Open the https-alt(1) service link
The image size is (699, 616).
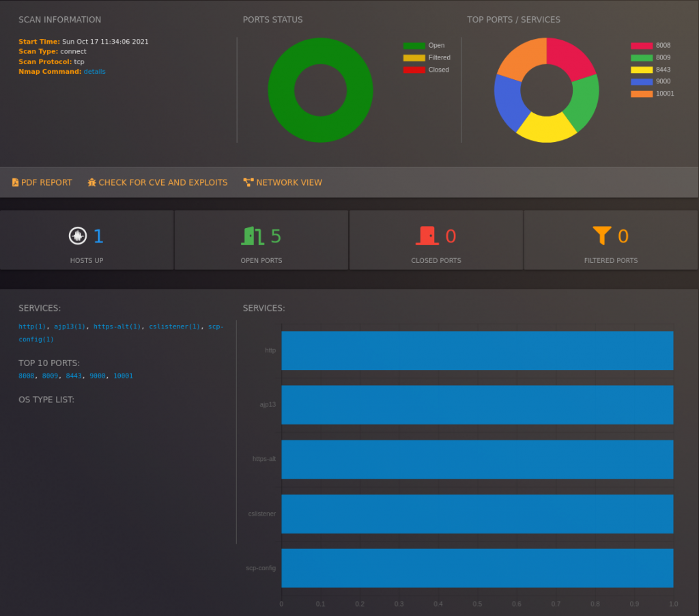tap(117, 326)
